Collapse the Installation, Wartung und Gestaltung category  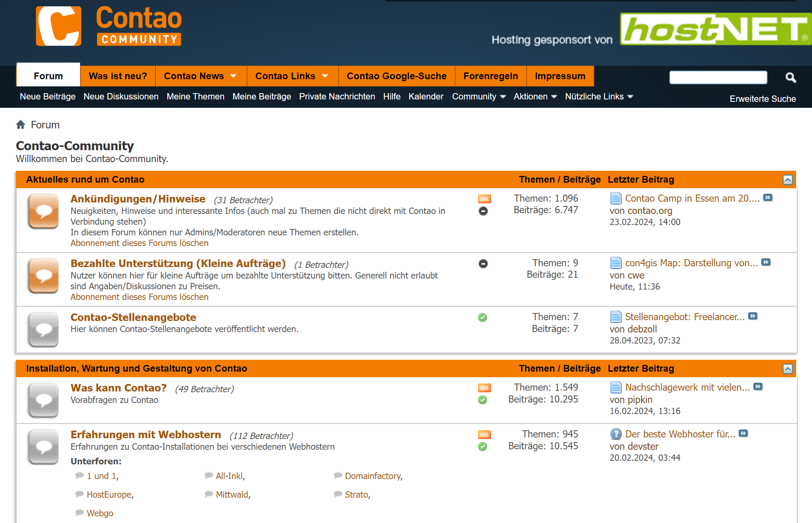click(787, 369)
